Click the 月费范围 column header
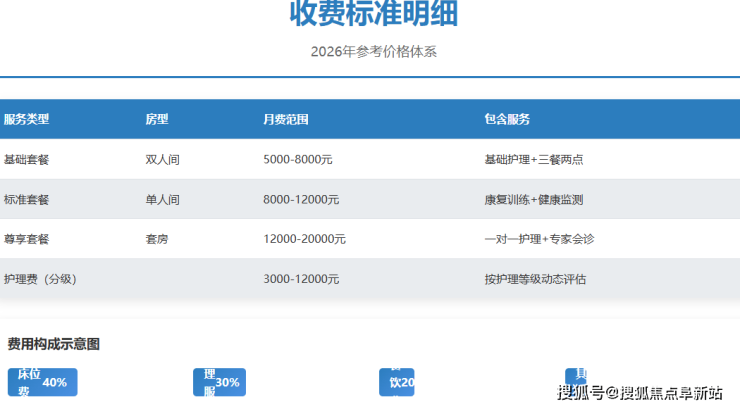The image size is (740, 409). tap(285, 119)
